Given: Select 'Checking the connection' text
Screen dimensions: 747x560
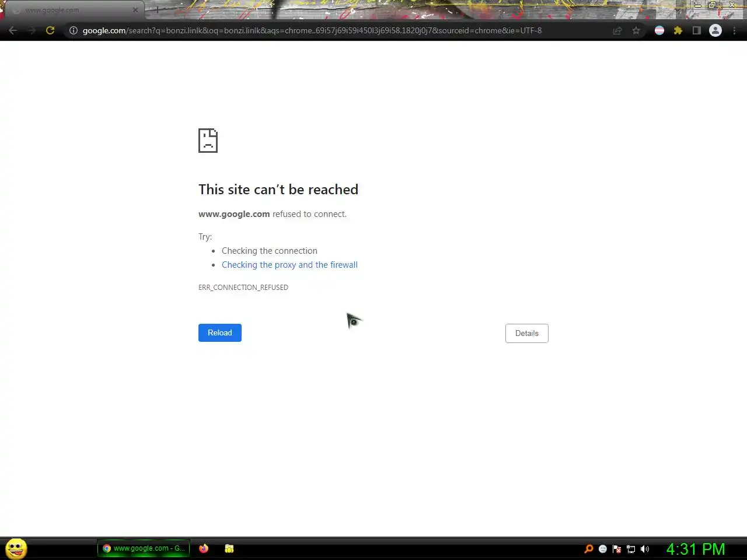Looking at the screenshot, I should [270, 251].
